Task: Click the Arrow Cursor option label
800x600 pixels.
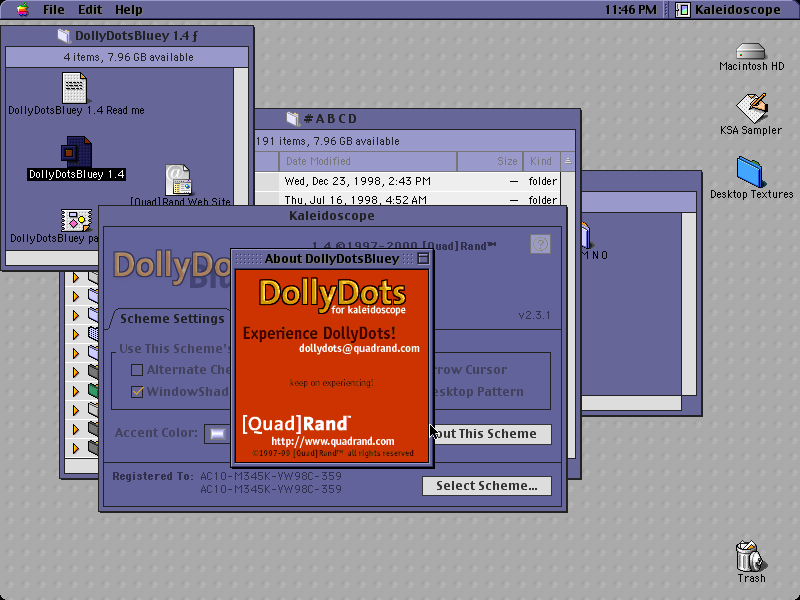Action: 470,369
